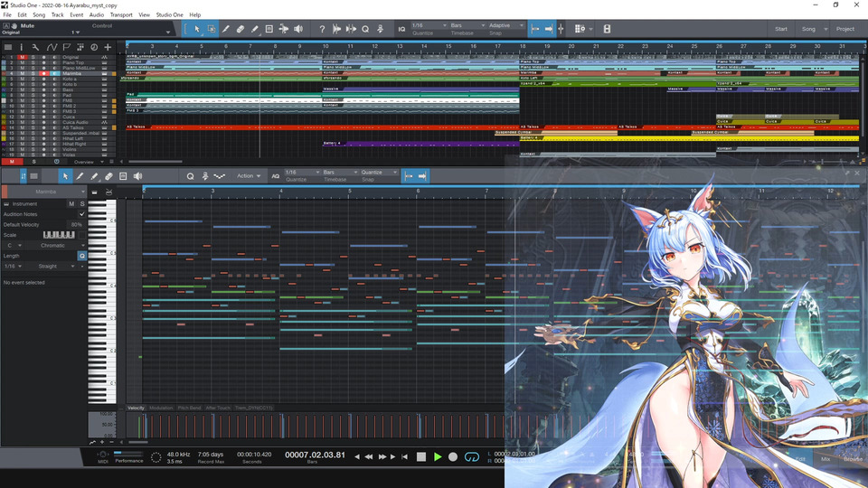
Task: Solo the Piano Top track
Action: coord(33,62)
